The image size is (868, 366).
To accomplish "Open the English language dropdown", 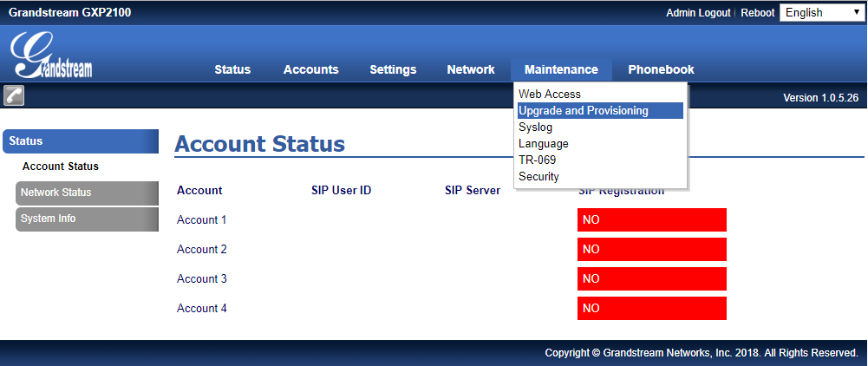I will pyautogui.click(x=821, y=13).
